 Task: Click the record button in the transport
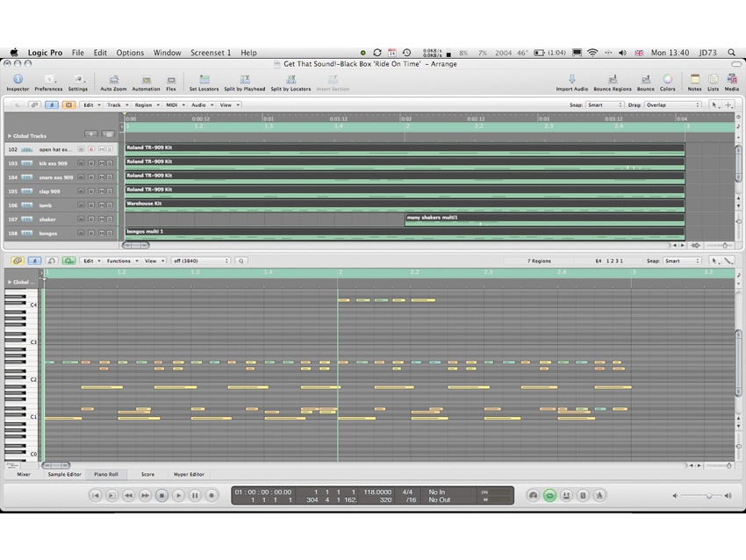click(x=212, y=495)
